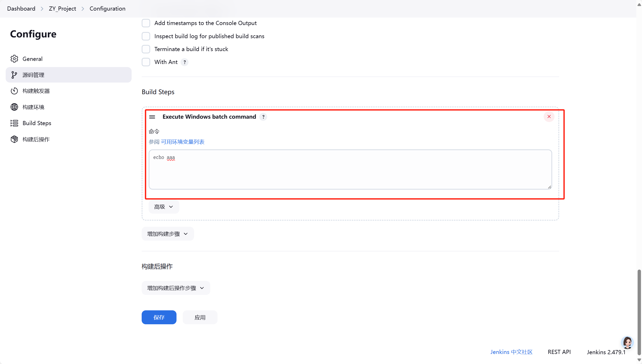642x364 pixels.
Task: Expand the 高级 advanced options
Action: click(163, 207)
